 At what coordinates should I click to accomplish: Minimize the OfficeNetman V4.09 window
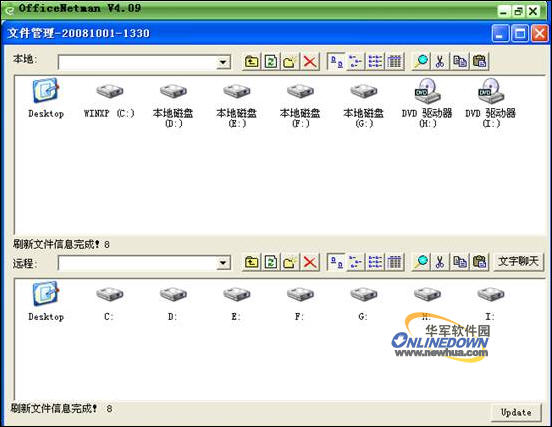coord(504,11)
